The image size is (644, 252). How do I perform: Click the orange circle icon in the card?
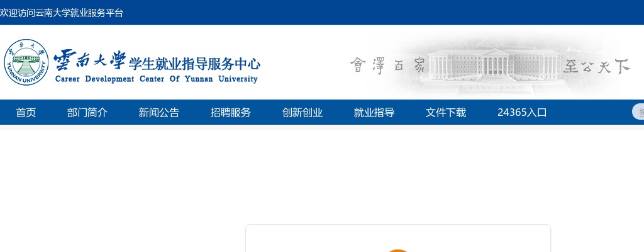point(397,250)
